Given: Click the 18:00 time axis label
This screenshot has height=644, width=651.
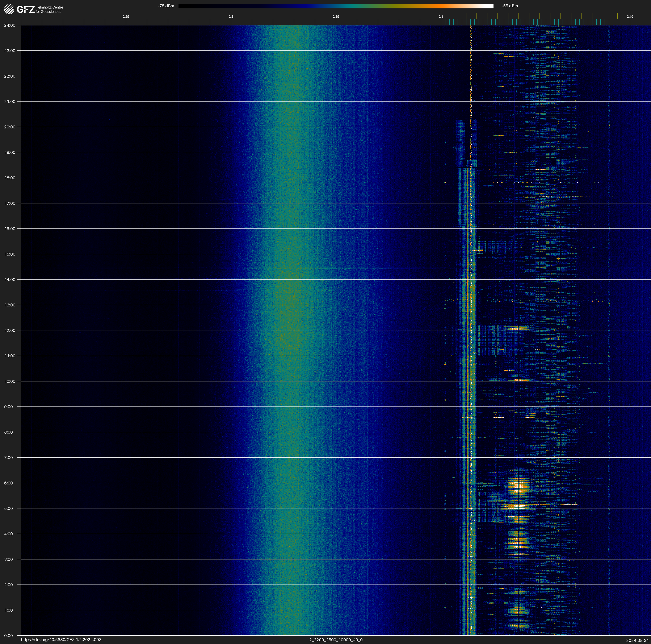Looking at the screenshot, I should (x=10, y=178).
